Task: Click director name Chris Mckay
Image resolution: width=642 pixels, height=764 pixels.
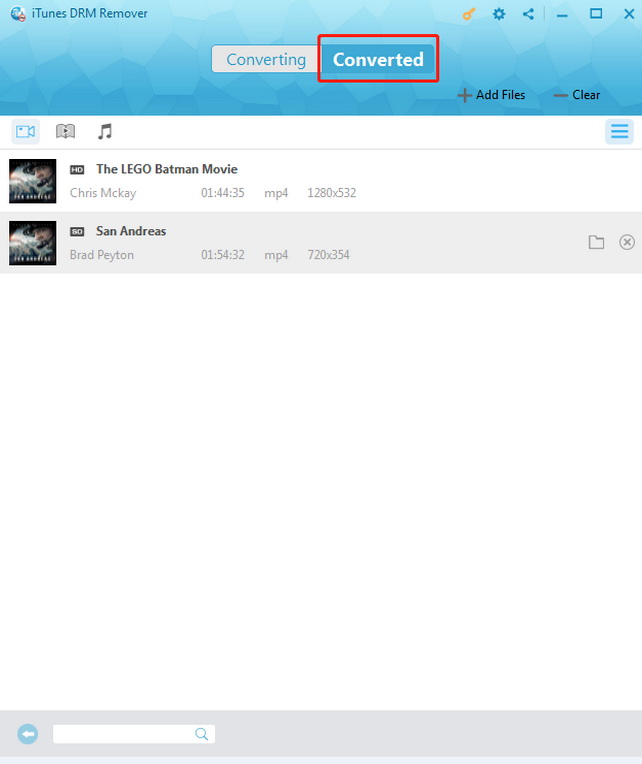Action: [x=103, y=193]
